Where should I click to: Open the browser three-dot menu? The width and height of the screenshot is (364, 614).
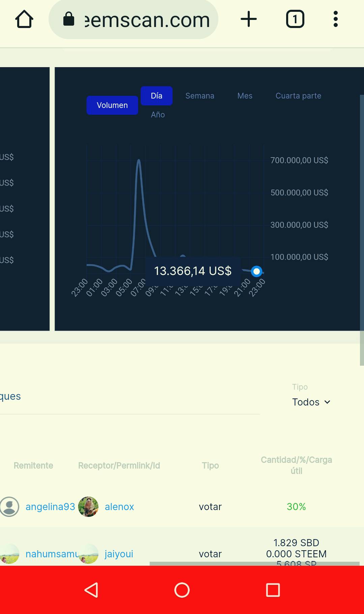pyautogui.click(x=335, y=19)
